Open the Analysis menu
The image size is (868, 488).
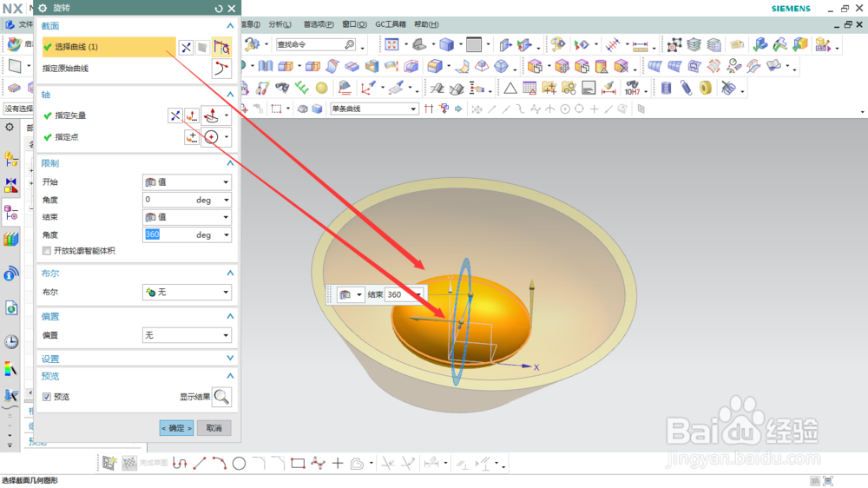coord(279,24)
